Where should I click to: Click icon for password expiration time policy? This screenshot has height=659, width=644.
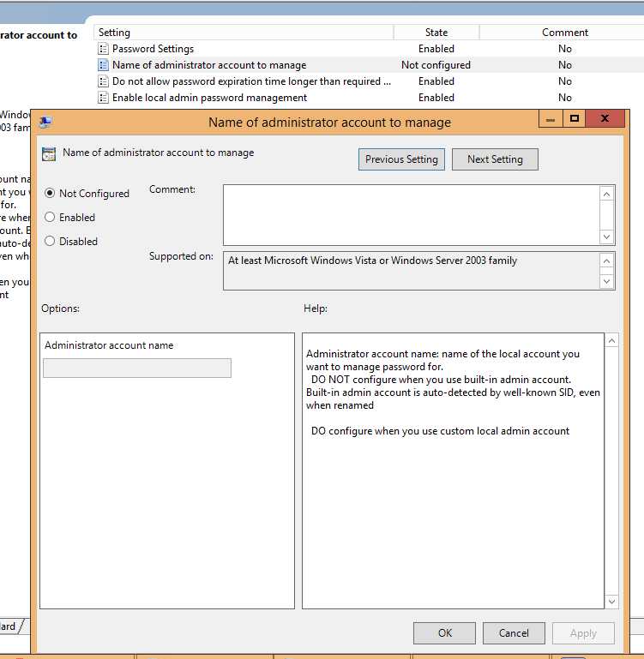point(104,81)
